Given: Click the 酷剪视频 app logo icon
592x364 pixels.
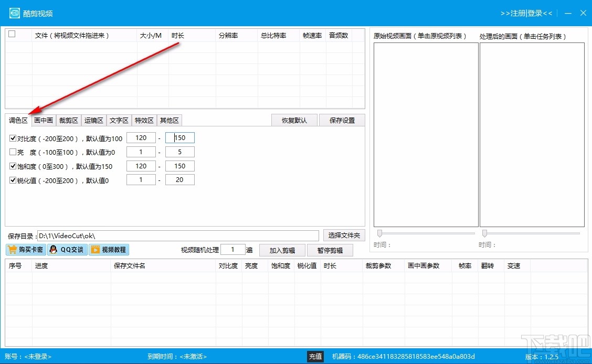Looking at the screenshot, I should click(x=14, y=13).
